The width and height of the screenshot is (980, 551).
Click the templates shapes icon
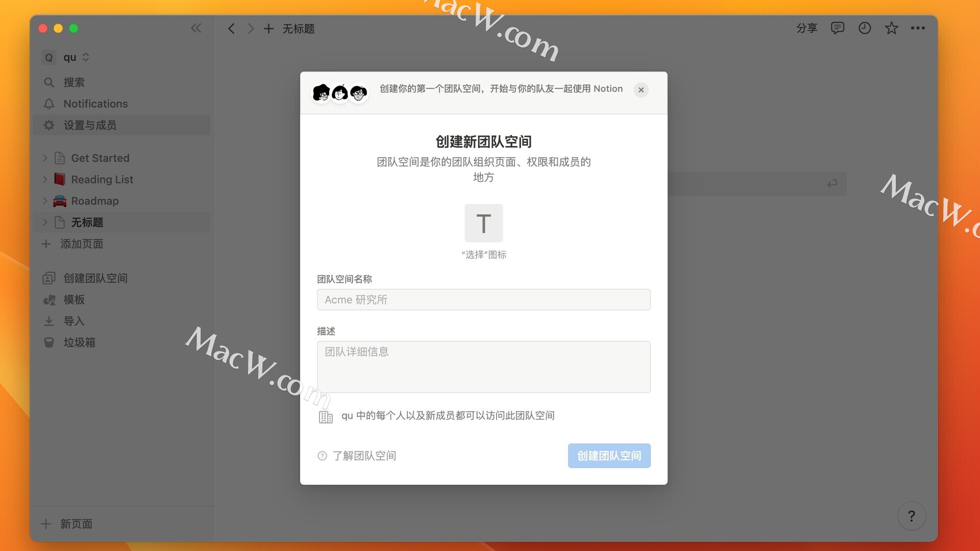point(49,300)
